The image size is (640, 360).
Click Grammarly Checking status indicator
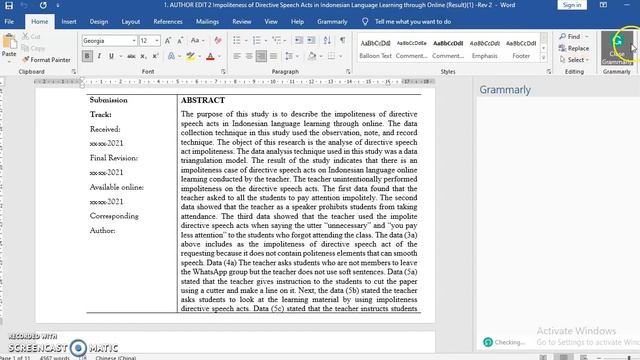click(504, 342)
